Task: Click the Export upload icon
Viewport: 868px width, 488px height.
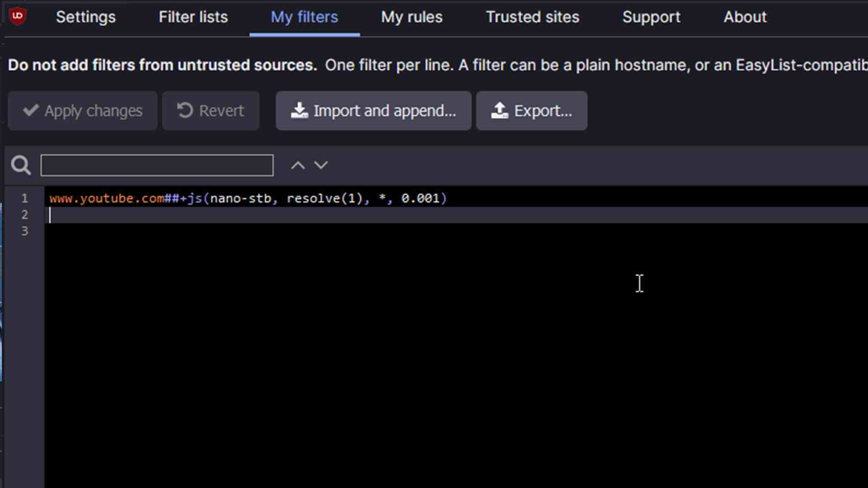Action: coord(500,111)
